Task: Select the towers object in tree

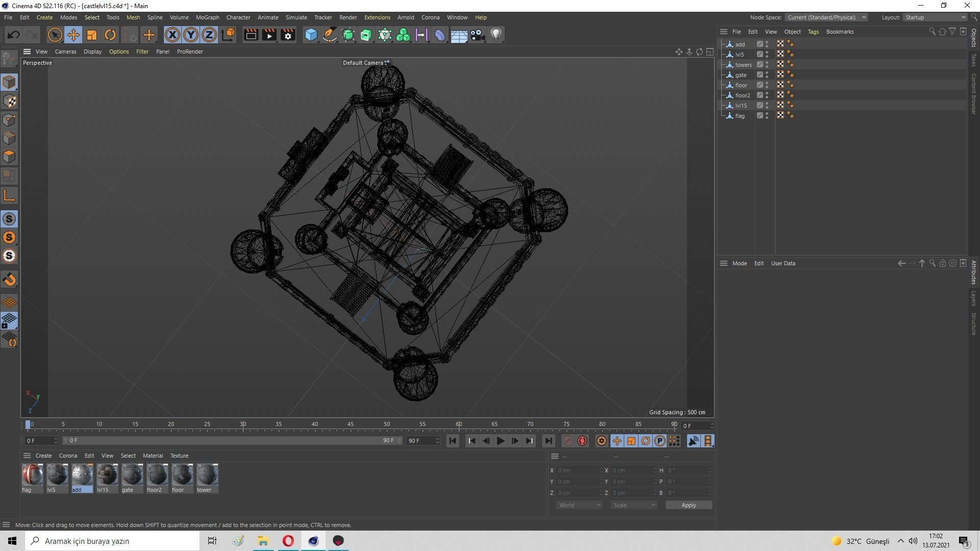Action: pyautogui.click(x=743, y=65)
